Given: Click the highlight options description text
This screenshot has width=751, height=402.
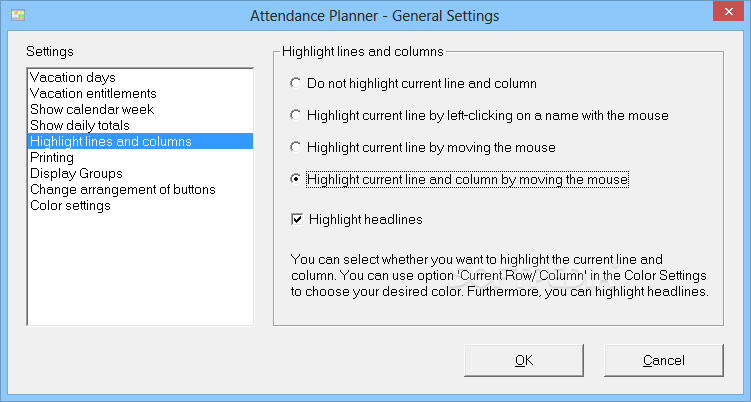Looking at the screenshot, I should tap(500, 276).
